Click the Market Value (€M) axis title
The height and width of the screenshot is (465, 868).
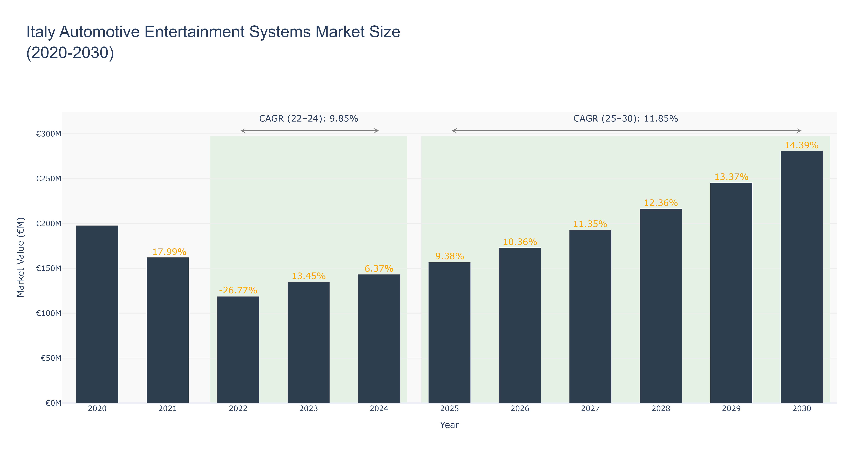21,257
